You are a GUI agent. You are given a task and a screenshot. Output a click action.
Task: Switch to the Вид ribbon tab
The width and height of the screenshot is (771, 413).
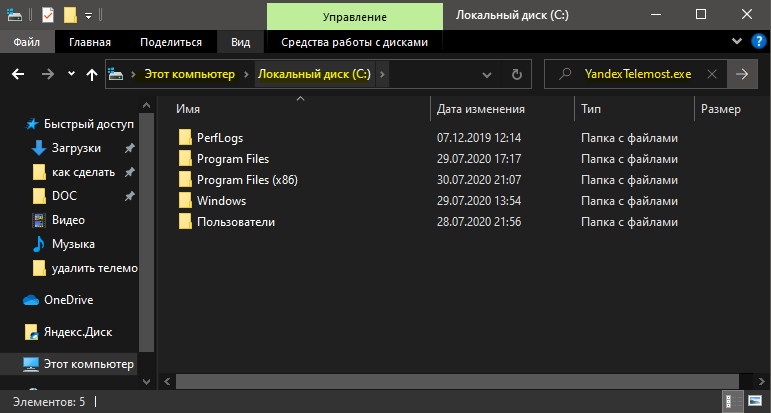pyautogui.click(x=240, y=42)
